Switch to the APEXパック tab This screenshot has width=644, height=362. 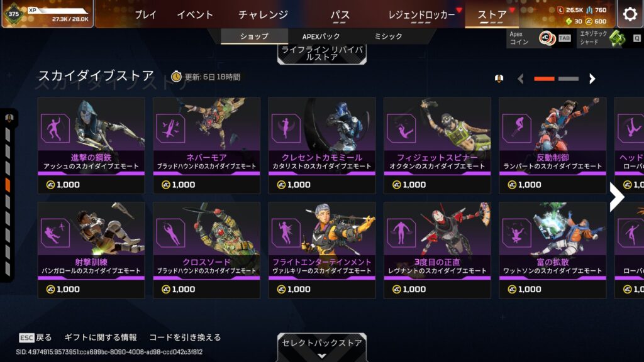pyautogui.click(x=321, y=36)
